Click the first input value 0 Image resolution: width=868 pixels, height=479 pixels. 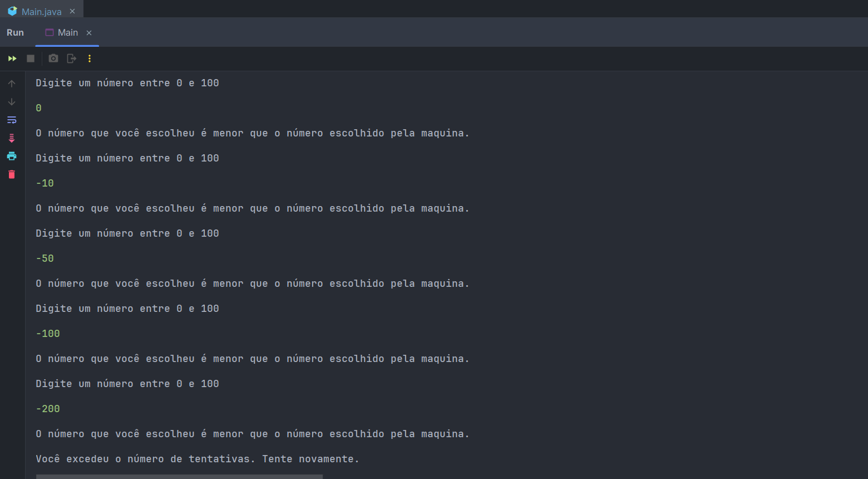(38, 108)
